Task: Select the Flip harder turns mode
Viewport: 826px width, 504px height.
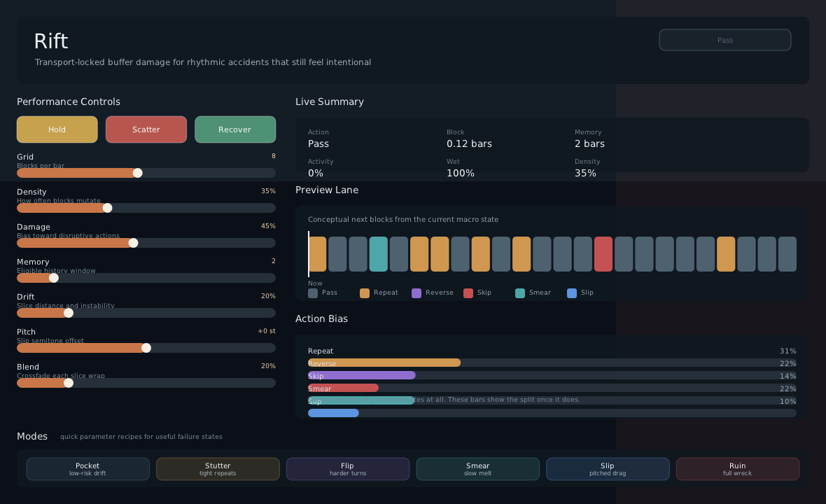Action: (x=348, y=469)
